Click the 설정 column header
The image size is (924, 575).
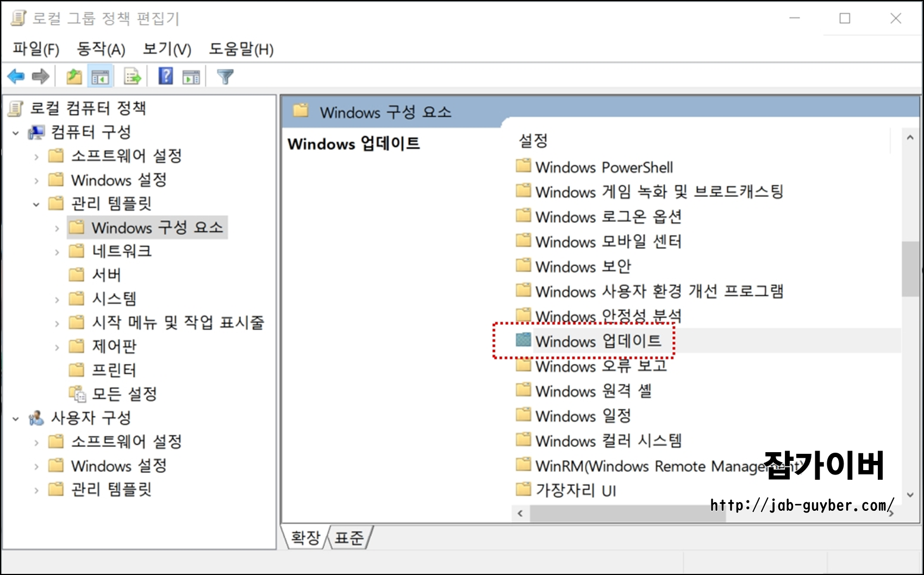pyautogui.click(x=533, y=141)
